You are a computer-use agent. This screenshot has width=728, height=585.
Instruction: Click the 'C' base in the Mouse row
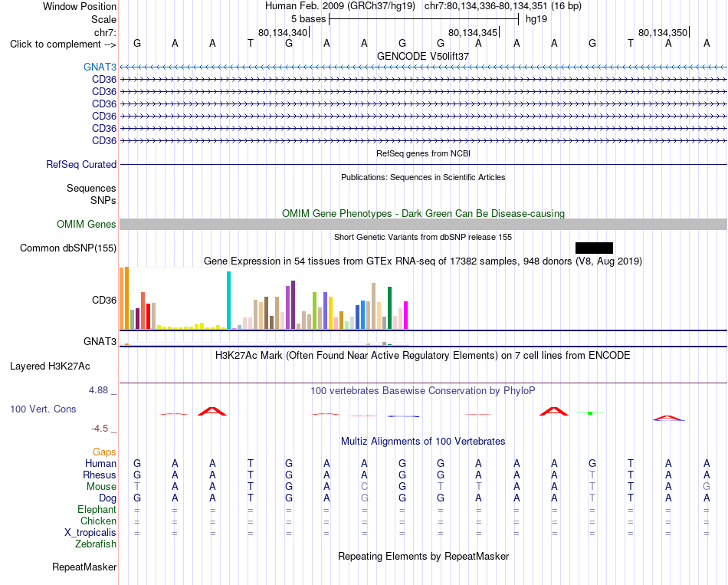click(365, 487)
